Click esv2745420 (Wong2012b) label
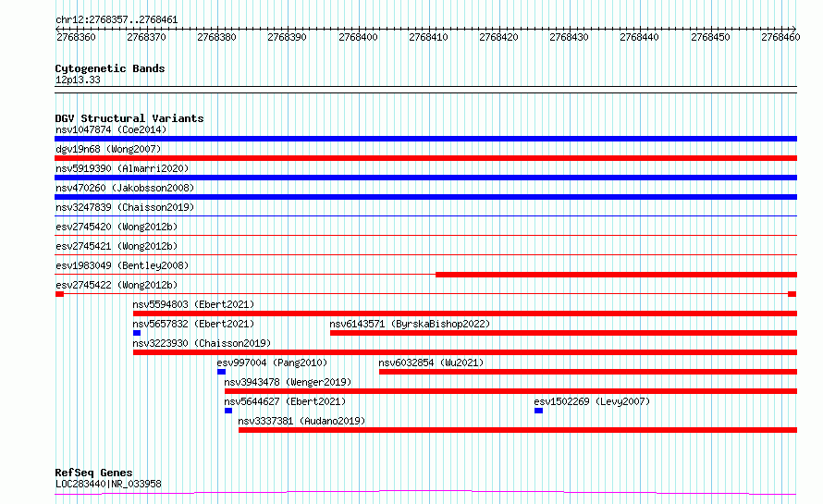This screenshot has height=504, width=823. click(x=117, y=227)
